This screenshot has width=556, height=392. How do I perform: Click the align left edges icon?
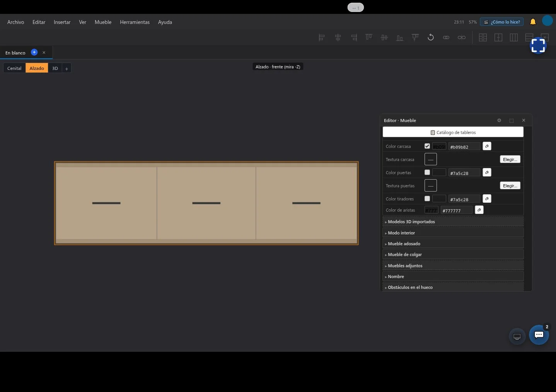(321, 37)
